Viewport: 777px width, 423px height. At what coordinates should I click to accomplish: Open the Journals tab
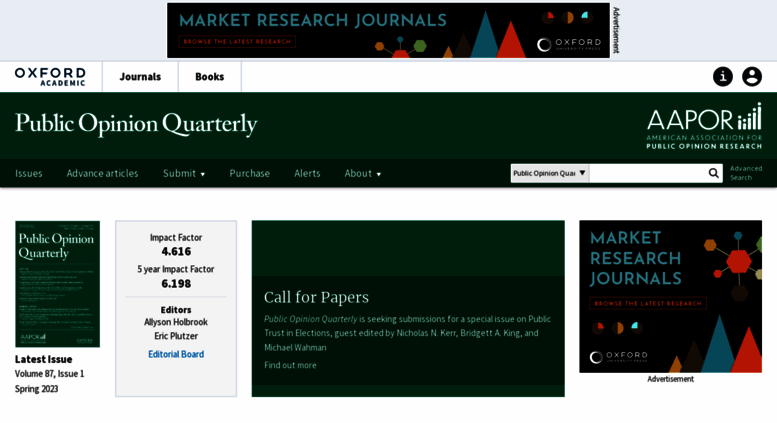click(x=140, y=77)
